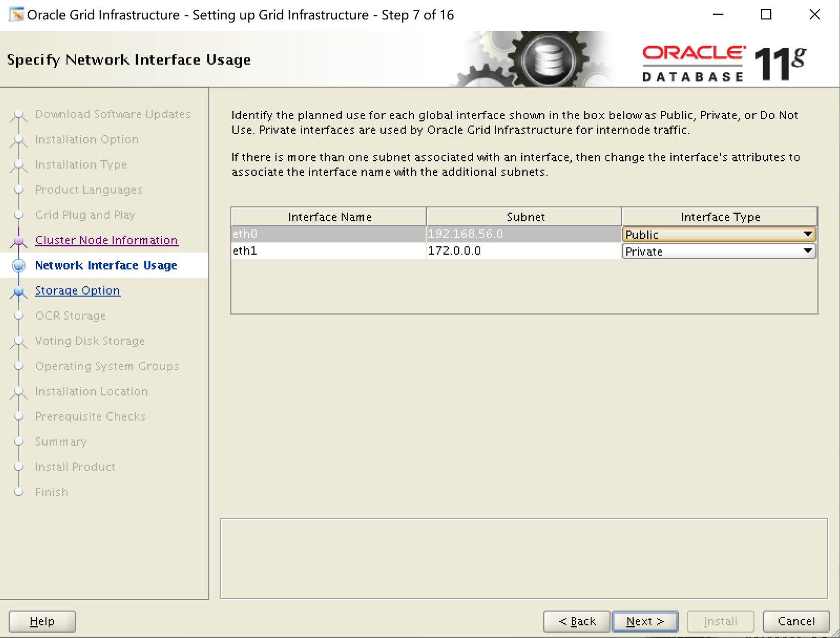Jump to the Storage Option step
The image size is (840, 638).
(x=78, y=291)
